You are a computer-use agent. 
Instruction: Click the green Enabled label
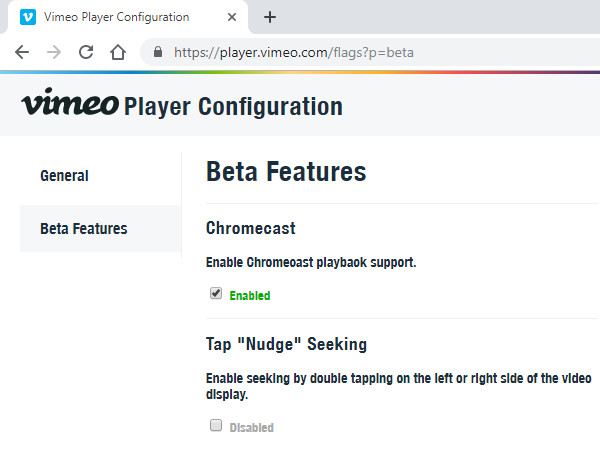pyautogui.click(x=250, y=296)
